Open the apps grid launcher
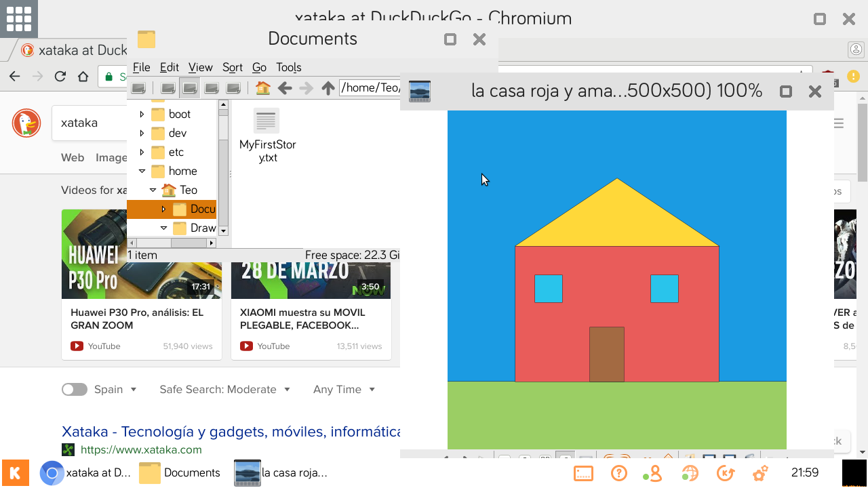The image size is (868, 488). [19, 19]
